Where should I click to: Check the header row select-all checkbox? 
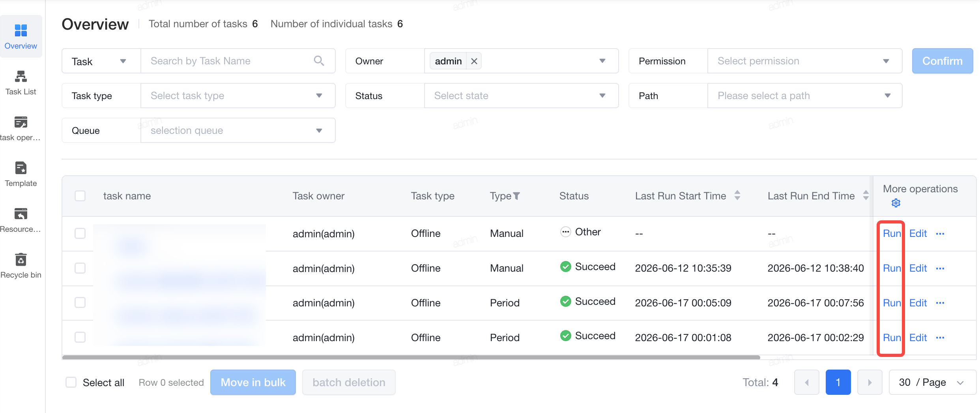click(80, 196)
